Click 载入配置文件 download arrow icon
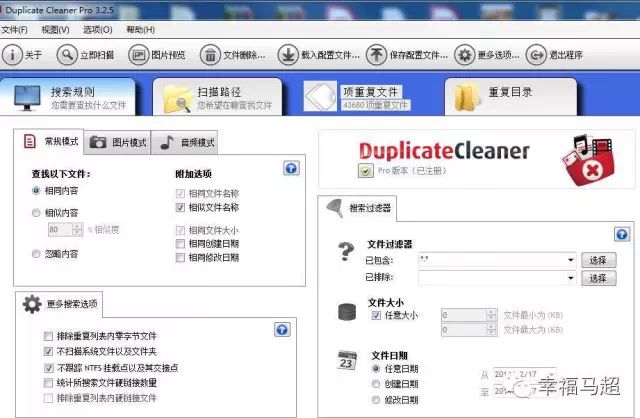The width and height of the screenshot is (640, 418). pos(288,55)
